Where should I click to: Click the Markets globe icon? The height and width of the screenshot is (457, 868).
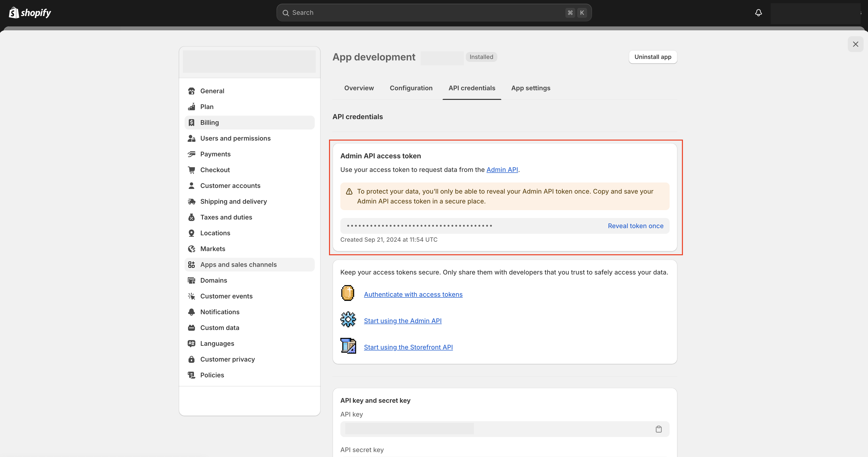point(191,249)
